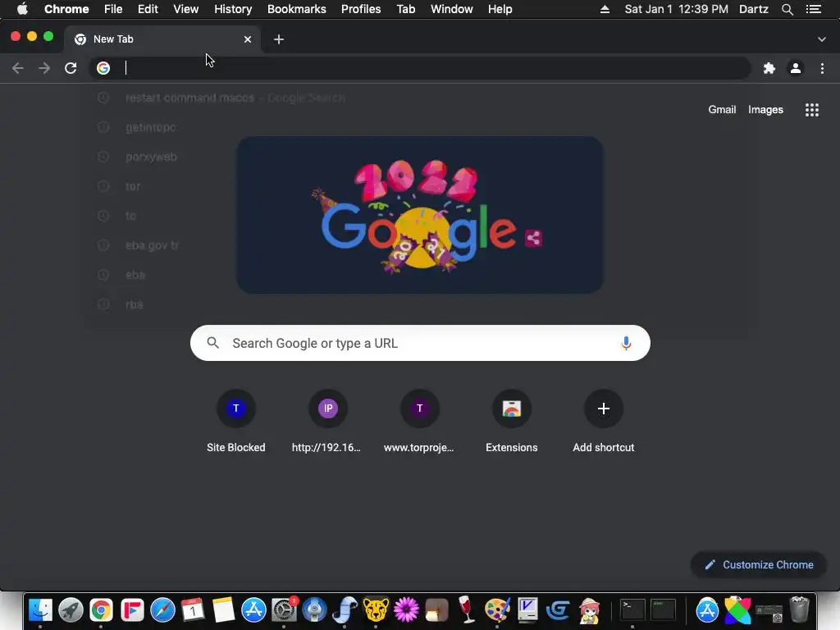This screenshot has width=840, height=630.
Task: Open the Chrome profile avatar menu
Action: point(796,68)
